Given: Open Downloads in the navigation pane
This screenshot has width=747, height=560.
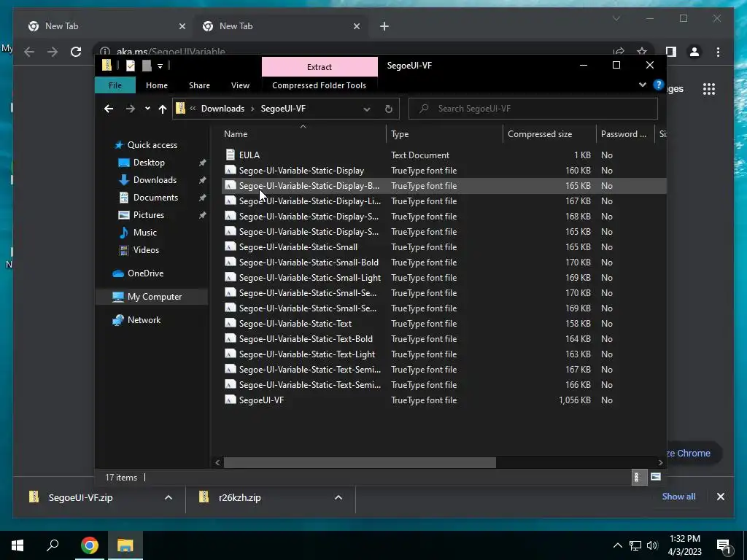Looking at the screenshot, I should click(155, 180).
